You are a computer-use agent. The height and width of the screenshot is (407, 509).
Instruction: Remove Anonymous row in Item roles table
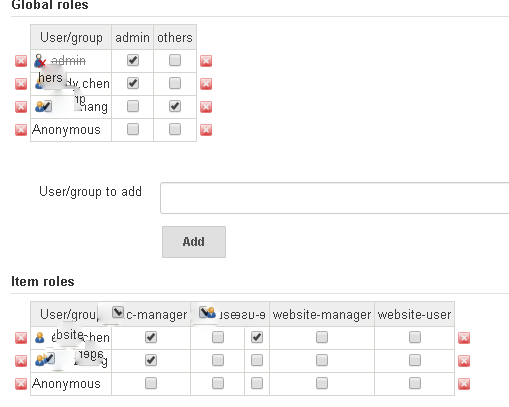21,384
